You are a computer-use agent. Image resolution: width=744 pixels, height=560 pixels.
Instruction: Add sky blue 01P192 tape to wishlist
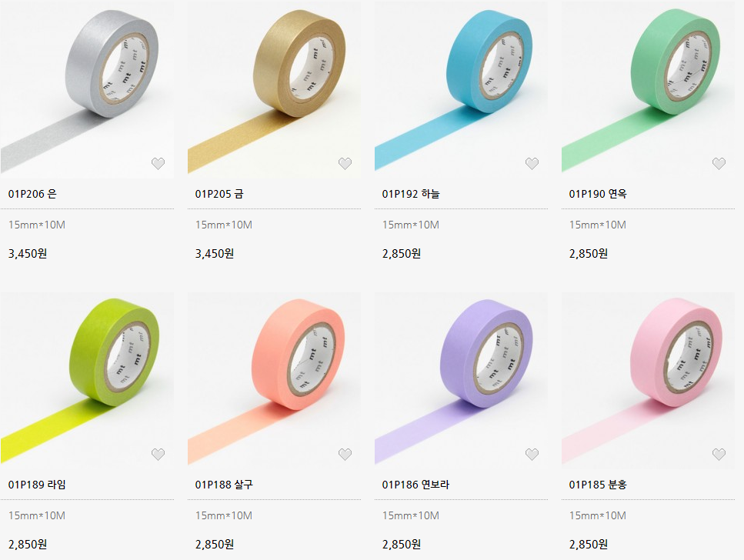[x=532, y=164]
